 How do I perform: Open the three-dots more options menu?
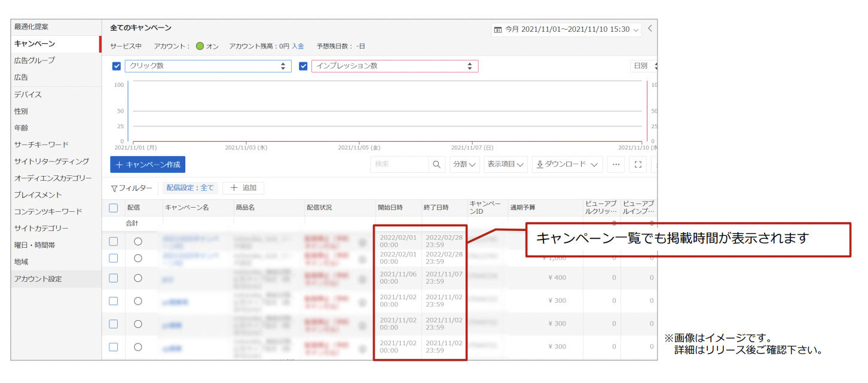pyautogui.click(x=616, y=165)
